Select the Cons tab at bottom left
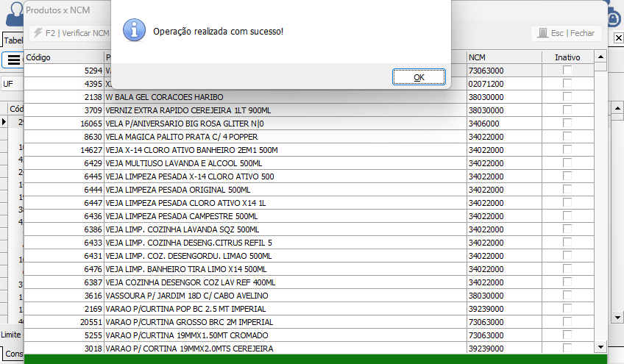The height and width of the screenshot is (364, 624). (x=13, y=354)
